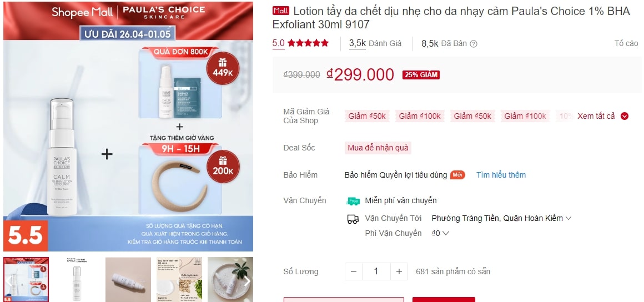Viewport: 644px width, 302px height.
Task: Expand all shop vouchers via Xem tất cả
Action: click(603, 116)
